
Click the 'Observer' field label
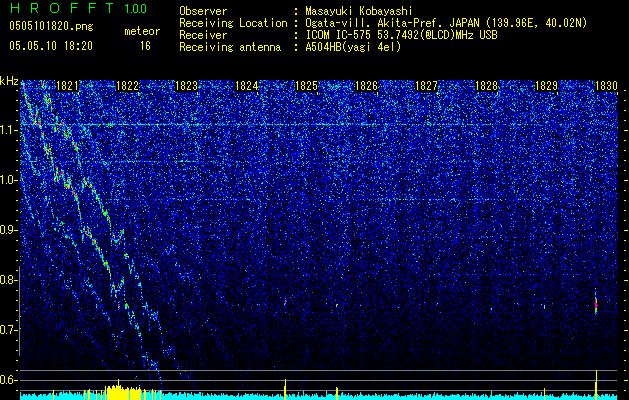pyautogui.click(x=203, y=11)
